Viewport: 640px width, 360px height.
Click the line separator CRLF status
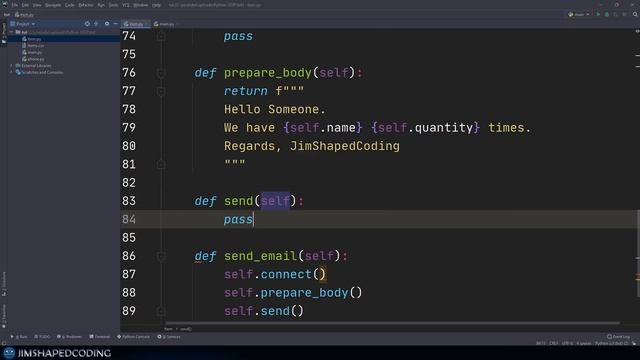[553, 344]
